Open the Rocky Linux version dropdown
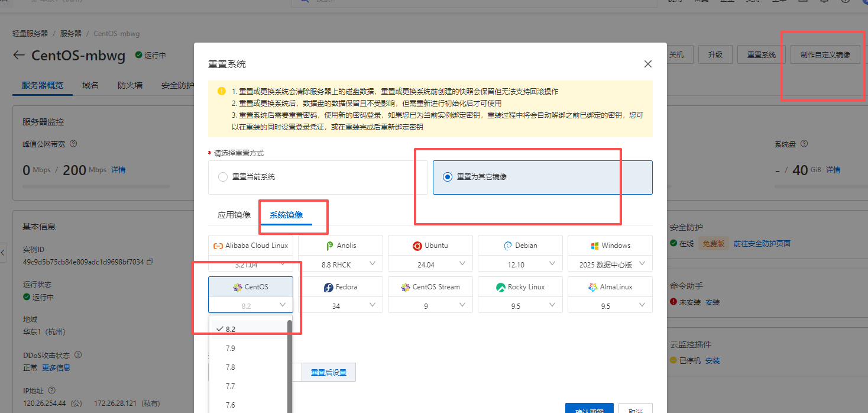 point(552,305)
